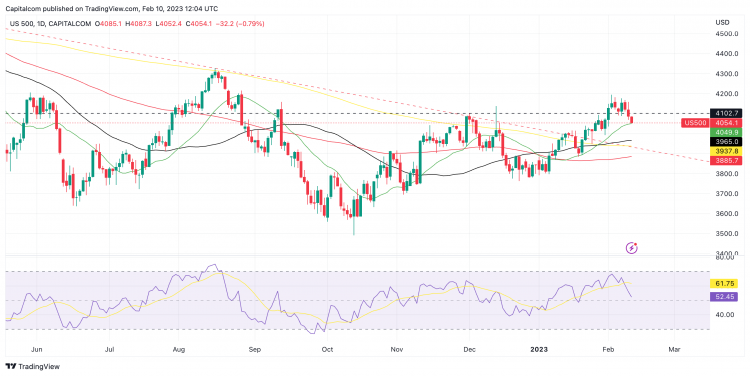The width and height of the screenshot is (750, 376).
Task: Click the 3500.0 price axis label
Action: [x=728, y=234]
